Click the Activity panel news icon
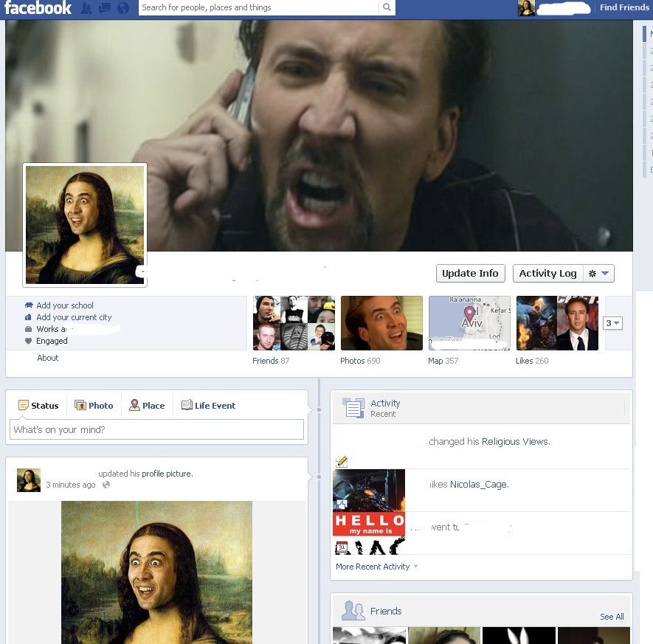The height and width of the screenshot is (644, 653). tap(353, 407)
